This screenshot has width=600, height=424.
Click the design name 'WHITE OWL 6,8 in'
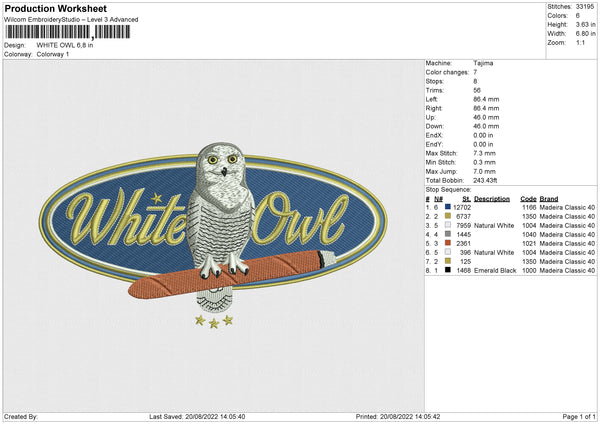pyautogui.click(x=65, y=45)
